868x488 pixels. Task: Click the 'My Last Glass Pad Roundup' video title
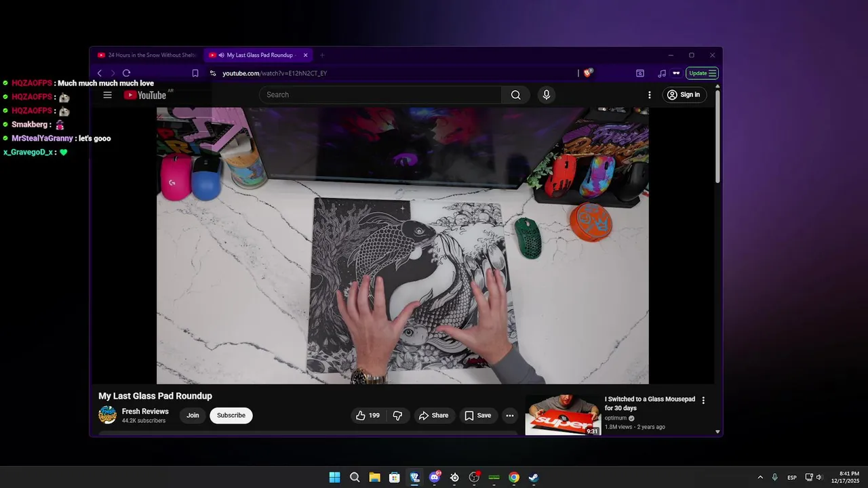point(155,396)
